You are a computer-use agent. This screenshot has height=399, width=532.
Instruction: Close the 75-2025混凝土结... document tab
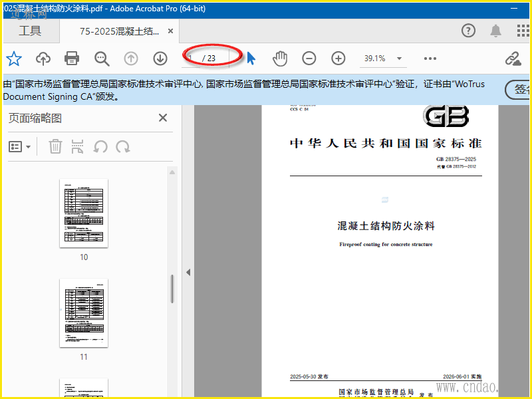[171, 31]
